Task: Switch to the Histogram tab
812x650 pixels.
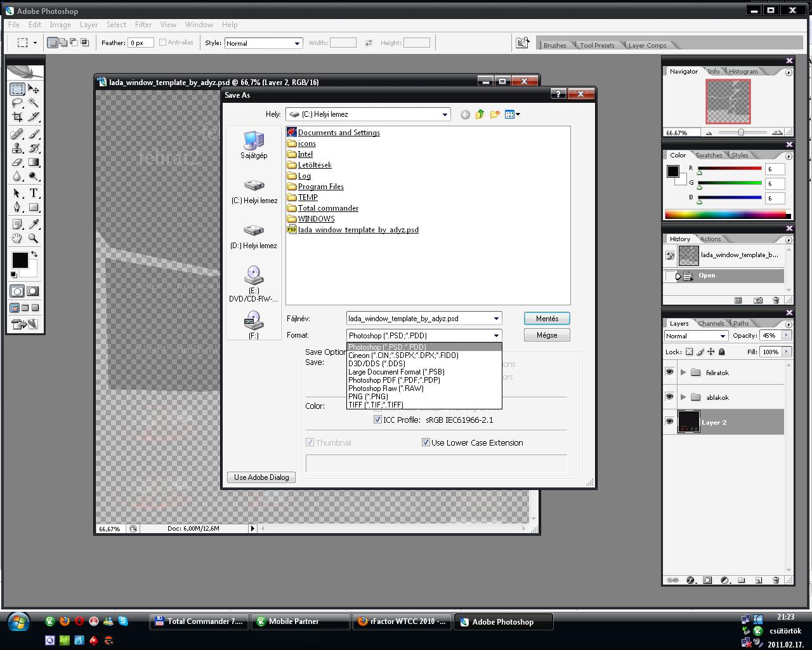Action: pos(743,71)
